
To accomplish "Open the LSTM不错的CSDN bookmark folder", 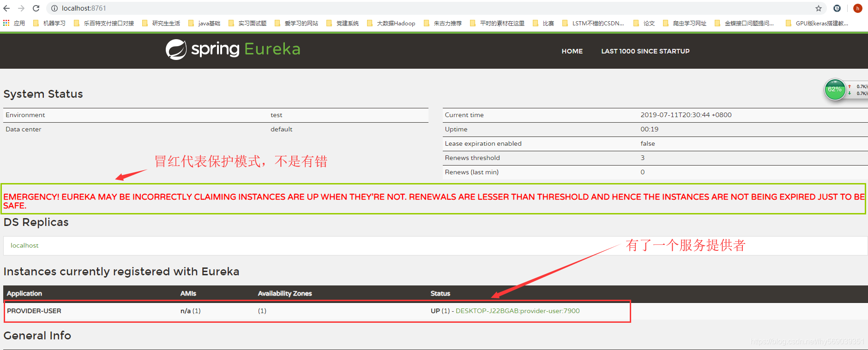I will pyautogui.click(x=593, y=23).
